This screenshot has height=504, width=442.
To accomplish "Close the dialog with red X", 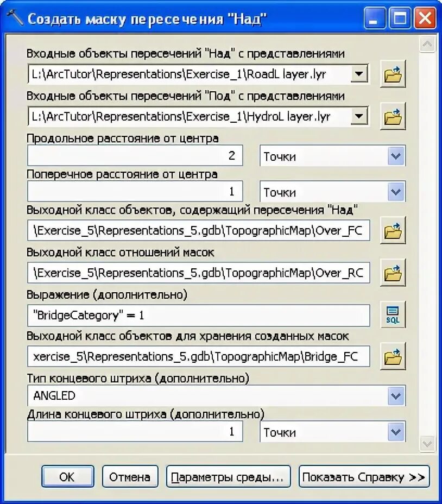I will pyautogui.click(x=425, y=18).
